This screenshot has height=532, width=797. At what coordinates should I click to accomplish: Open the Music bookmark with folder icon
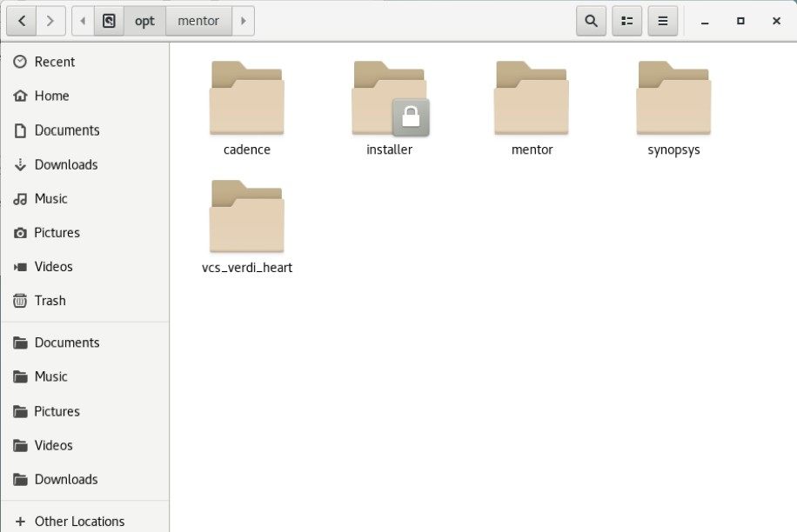pyautogui.click(x=85, y=376)
